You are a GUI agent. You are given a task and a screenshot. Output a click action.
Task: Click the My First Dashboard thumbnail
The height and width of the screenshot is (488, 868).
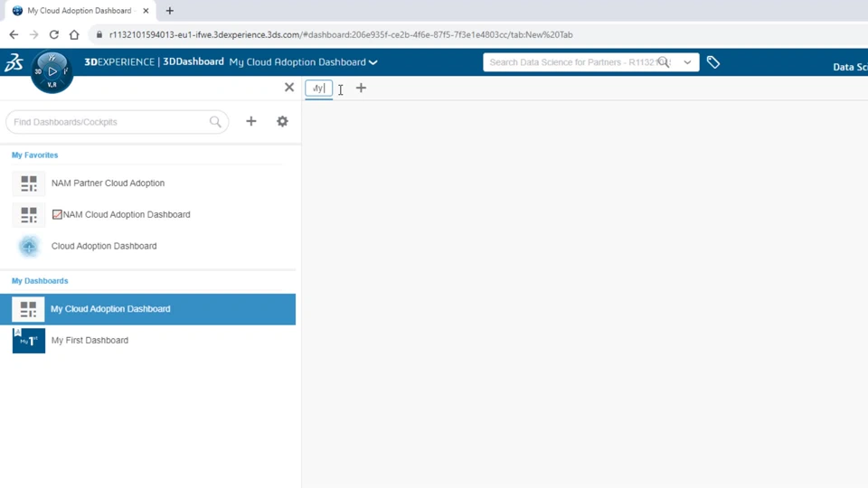point(29,341)
